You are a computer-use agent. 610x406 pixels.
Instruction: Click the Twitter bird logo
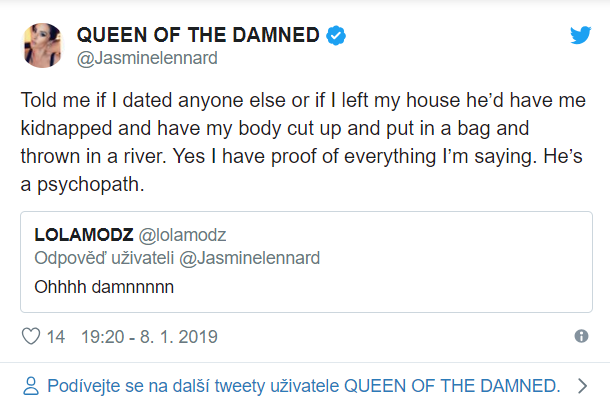click(580, 35)
